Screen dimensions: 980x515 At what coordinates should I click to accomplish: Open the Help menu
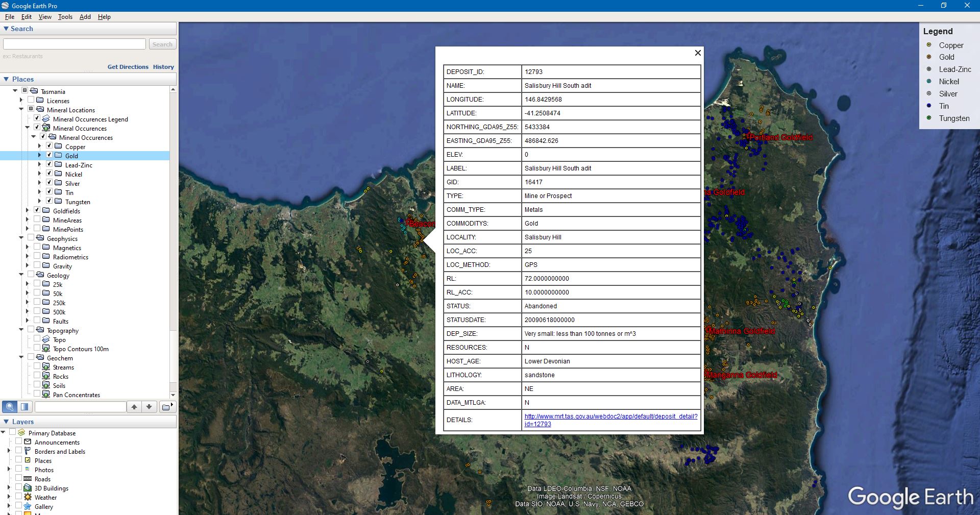(104, 17)
